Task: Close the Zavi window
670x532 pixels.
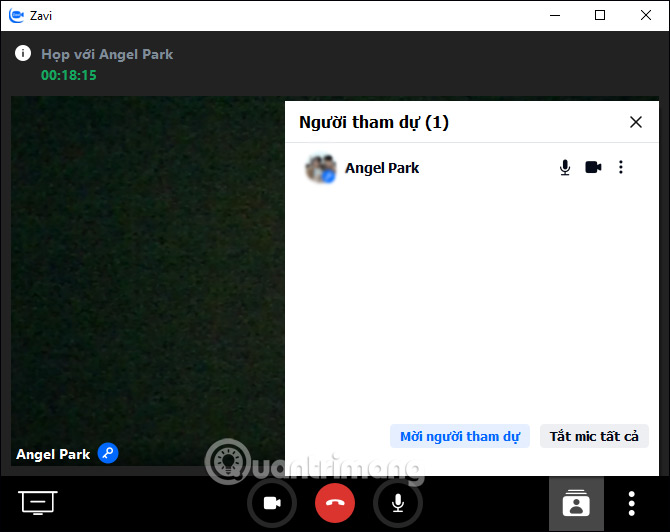Action: click(646, 15)
